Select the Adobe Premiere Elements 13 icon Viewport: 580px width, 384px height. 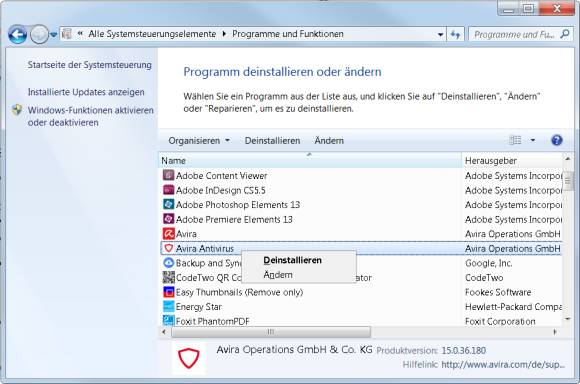(168, 219)
